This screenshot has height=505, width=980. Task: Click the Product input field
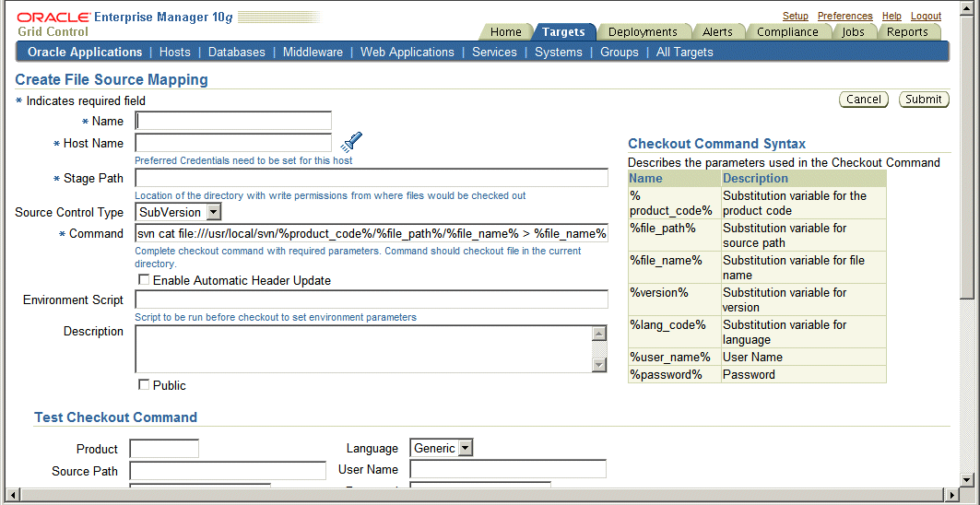tap(164, 448)
